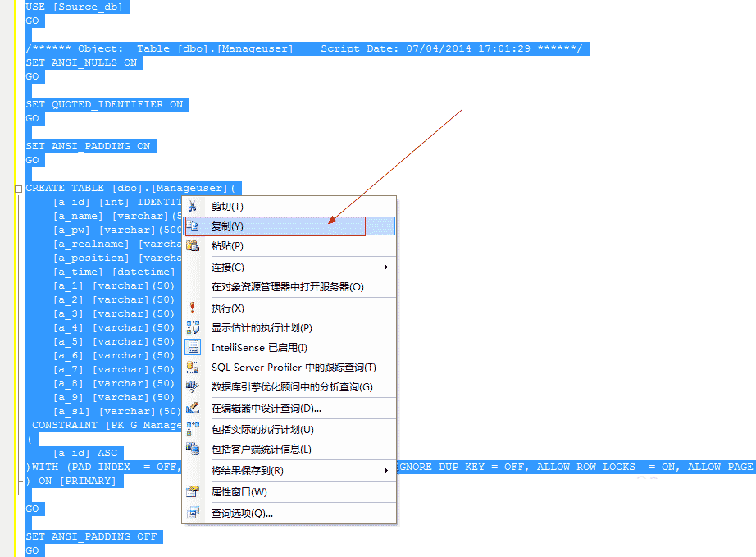Click the design query in editor icon

pos(193,408)
